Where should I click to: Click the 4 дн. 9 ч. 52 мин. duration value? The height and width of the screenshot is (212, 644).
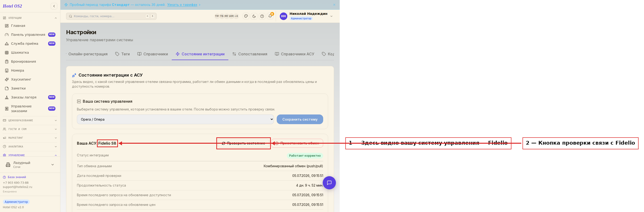click(309, 185)
